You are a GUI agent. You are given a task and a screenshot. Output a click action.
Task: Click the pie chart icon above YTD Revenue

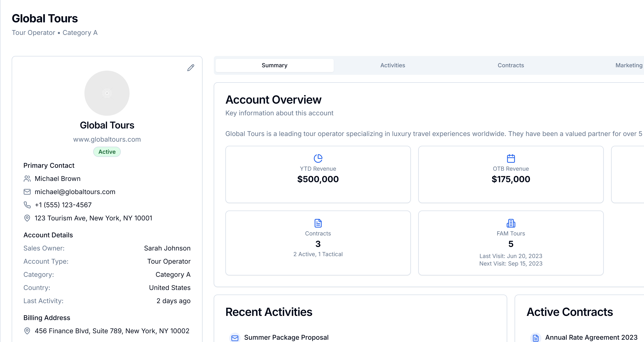(x=318, y=158)
